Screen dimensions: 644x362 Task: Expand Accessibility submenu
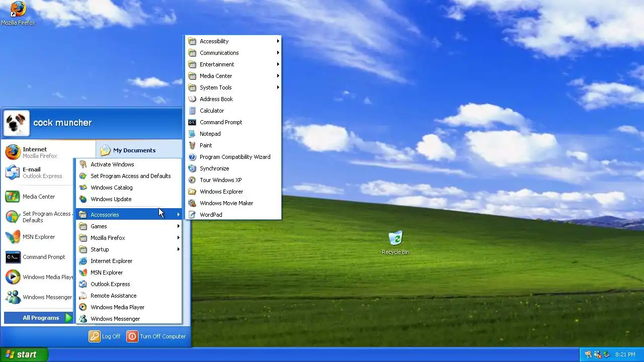click(233, 41)
